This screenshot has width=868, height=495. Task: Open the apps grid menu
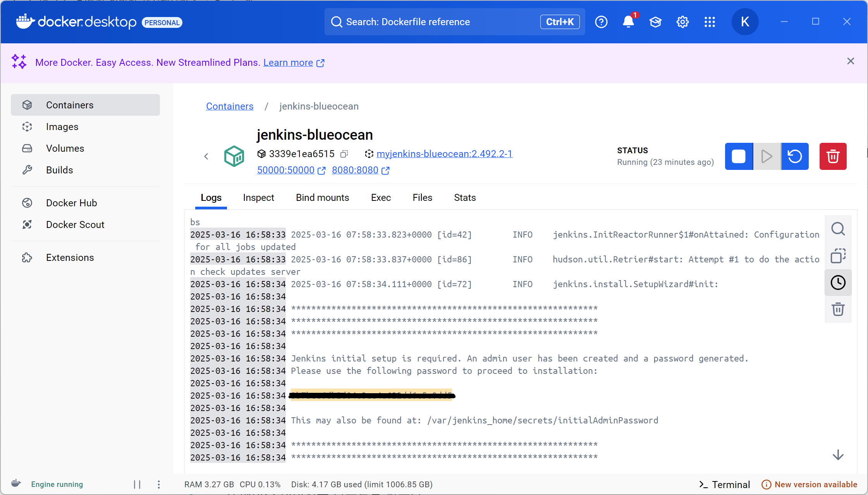[710, 22]
